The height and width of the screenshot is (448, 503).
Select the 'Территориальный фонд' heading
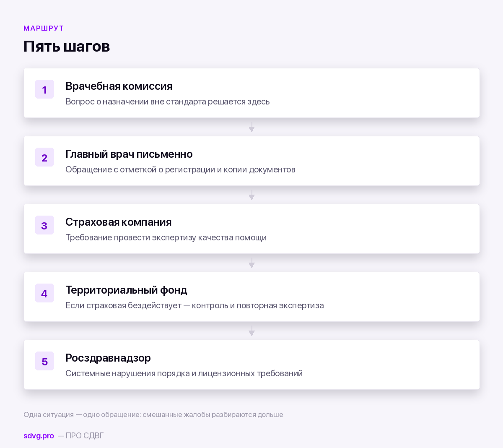coord(126,290)
